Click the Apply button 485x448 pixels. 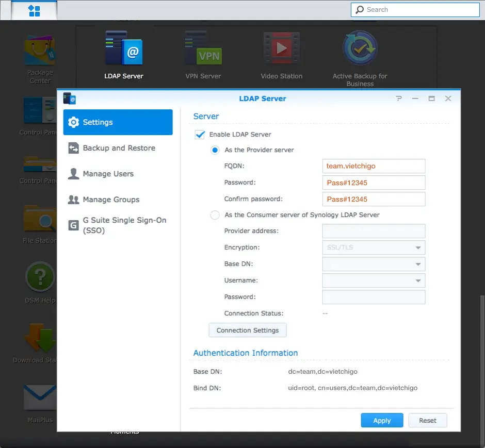(x=382, y=420)
